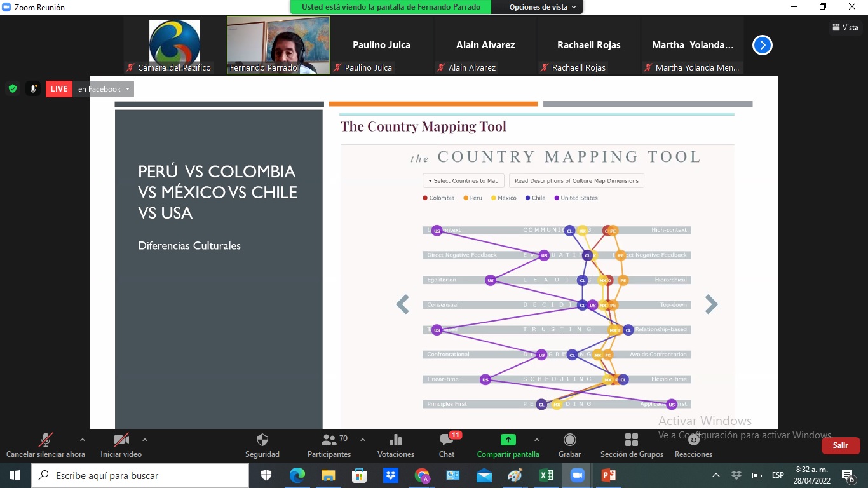Open the Seguridad shield options
Image resolution: width=868 pixels, height=488 pixels.
[262, 445]
